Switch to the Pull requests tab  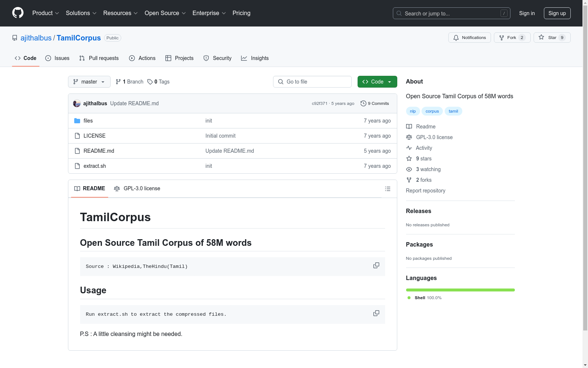pyautogui.click(x=99, y=58)
